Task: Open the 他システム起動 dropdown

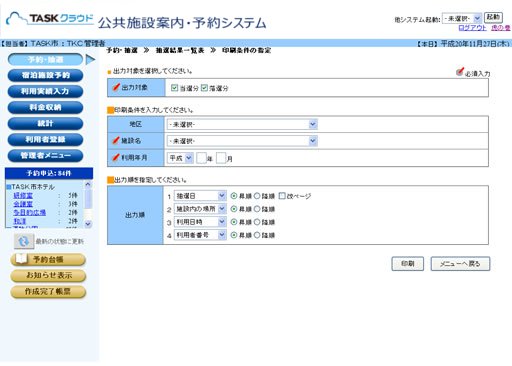Action: (462, 18)
